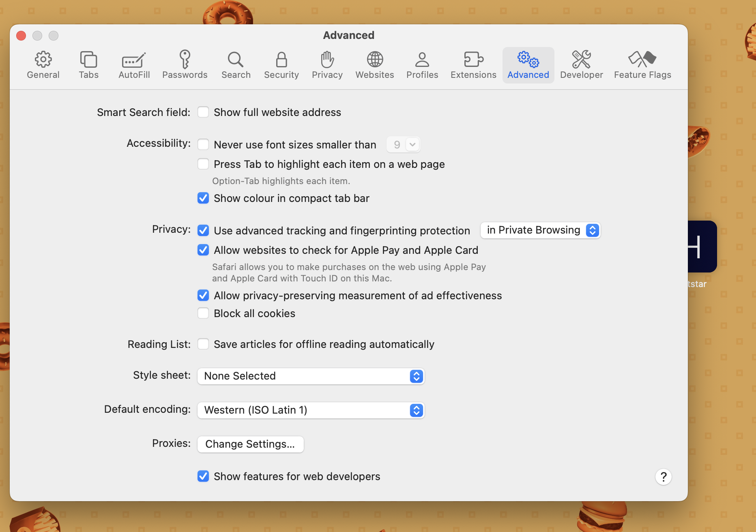Open the in Private Browsing dropdown
The width and height of the screenshot is (756, 532).
(540, 230)
